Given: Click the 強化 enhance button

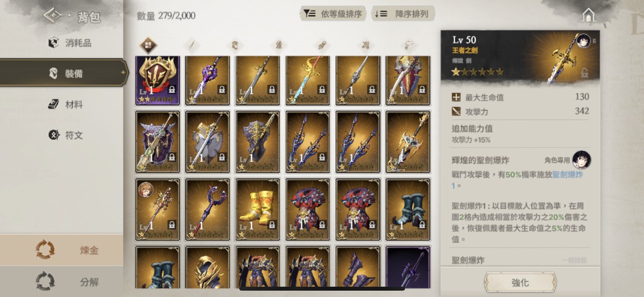Looking at the screenshot, I should click(x=520, y=282).
